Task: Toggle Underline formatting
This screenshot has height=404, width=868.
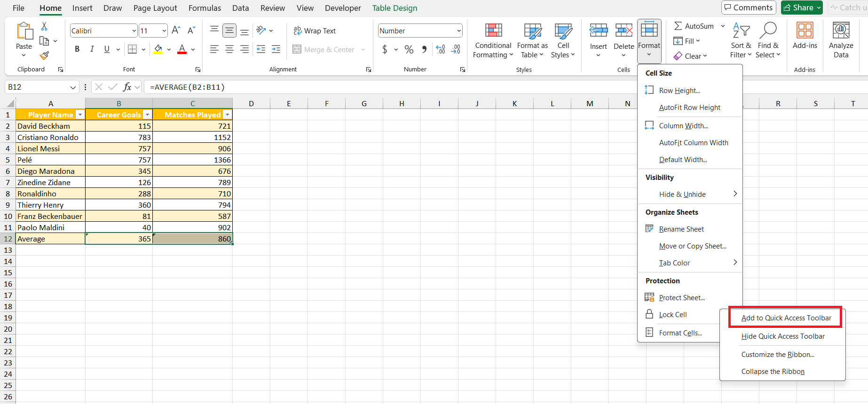Action: tap(107, 49)
